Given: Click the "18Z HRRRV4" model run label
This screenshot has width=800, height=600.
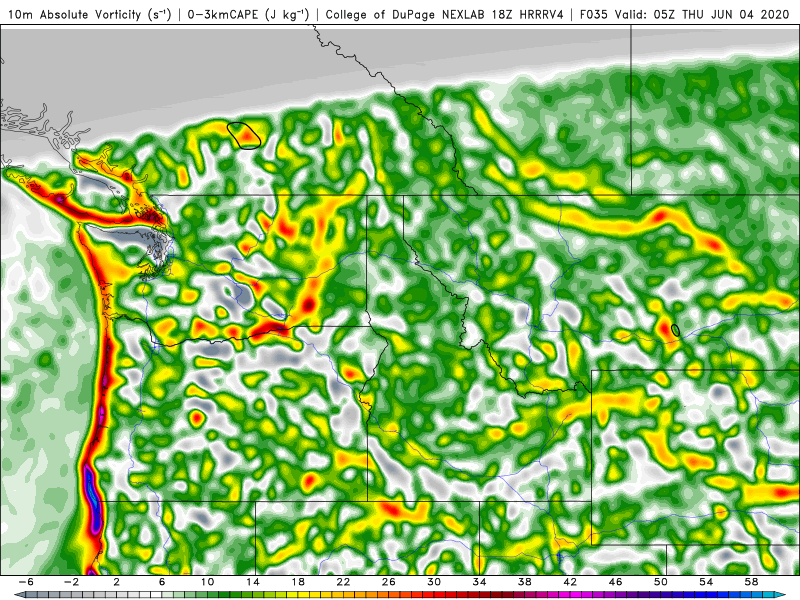Looking at the screenshot, I should [528, 15].
